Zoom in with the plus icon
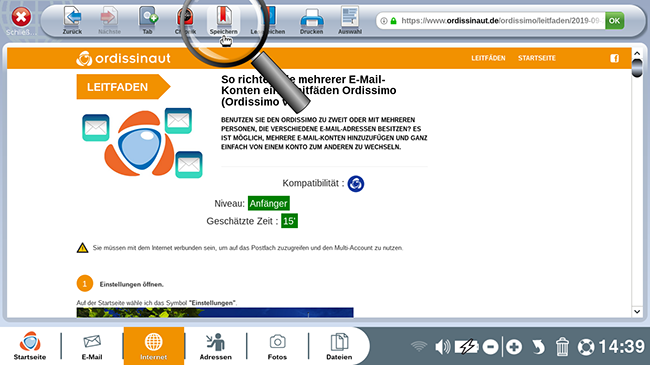This screenshot has height=365, width=650. (x=514, y=347)
